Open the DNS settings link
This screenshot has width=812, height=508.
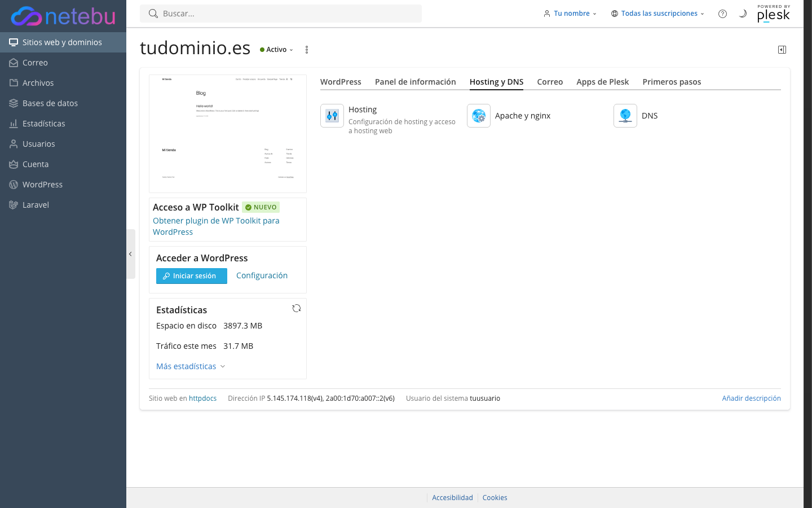pyautogui.click(x=650, y=116)
